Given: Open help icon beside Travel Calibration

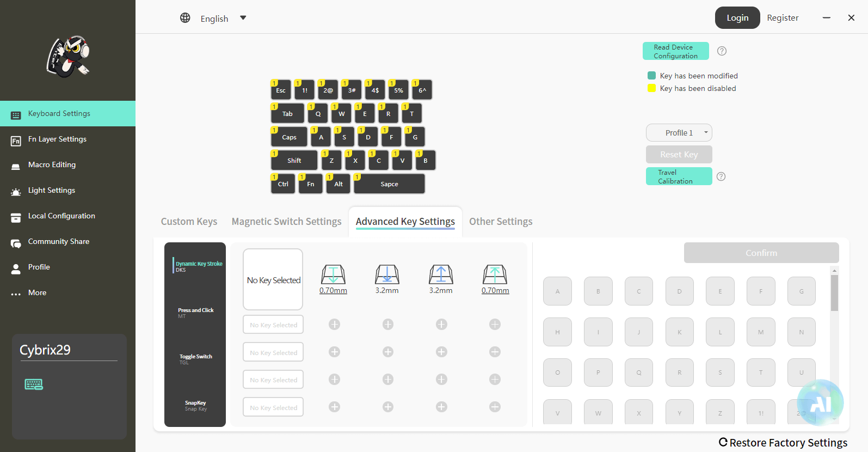Looking at the screenshot, I should pyautogui.click(x=721, y=176).
